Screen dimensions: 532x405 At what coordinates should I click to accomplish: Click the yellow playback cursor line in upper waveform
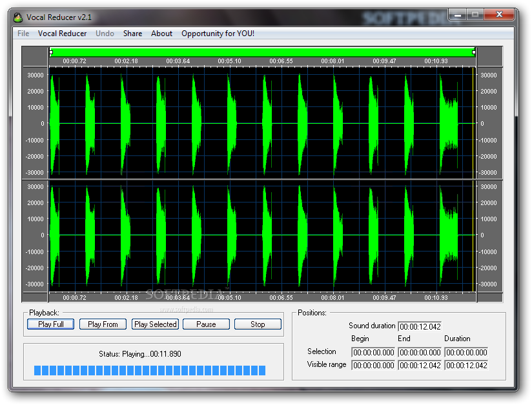473,122
